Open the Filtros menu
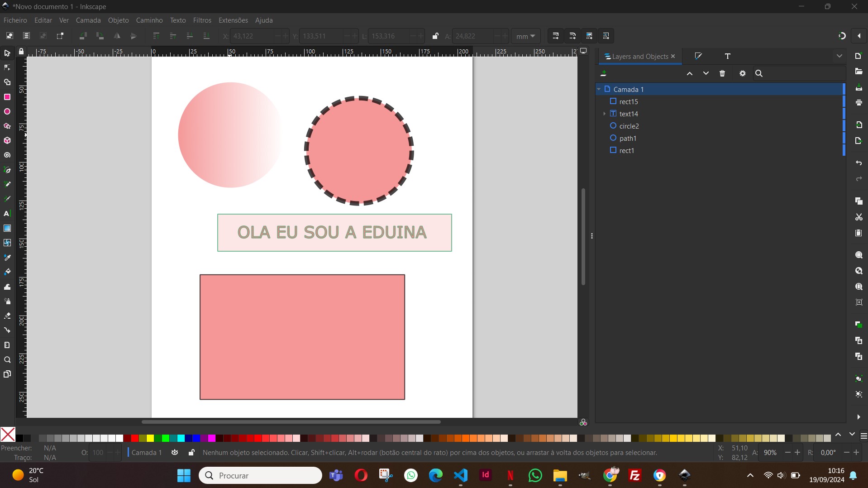The width and height of the screenshot is (868, 488). coord(202,20)
